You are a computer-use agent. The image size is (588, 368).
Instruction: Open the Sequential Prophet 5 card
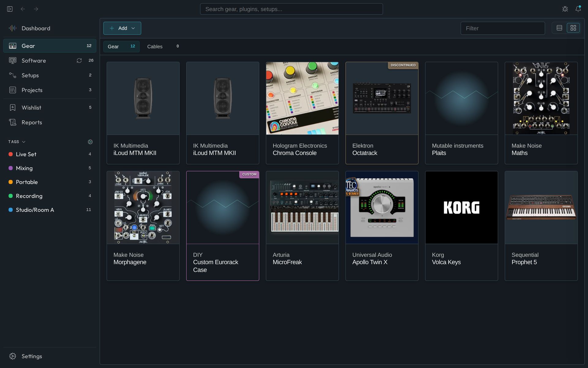pyautogui.click(x=541, y=226)
